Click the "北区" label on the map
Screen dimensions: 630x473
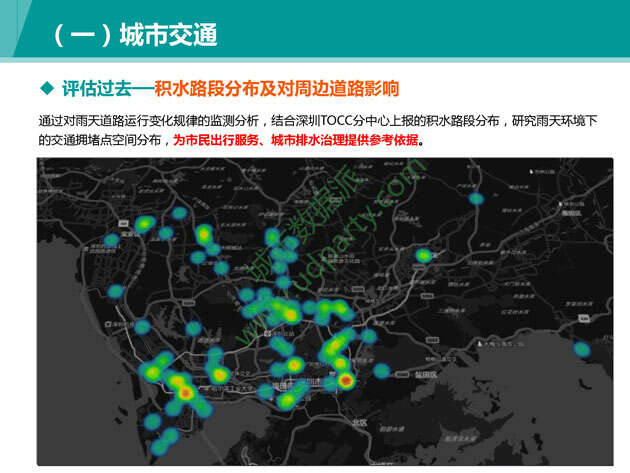(360, 423)
